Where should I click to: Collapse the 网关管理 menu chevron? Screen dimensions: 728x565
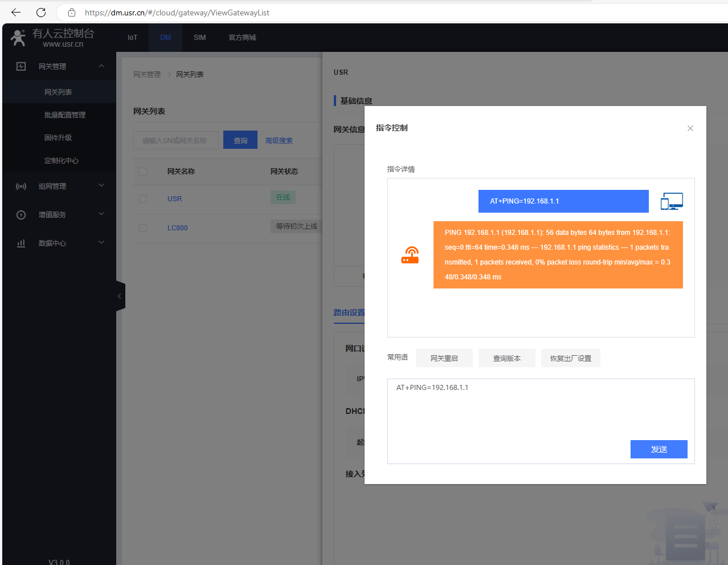(x=101, y=66)
